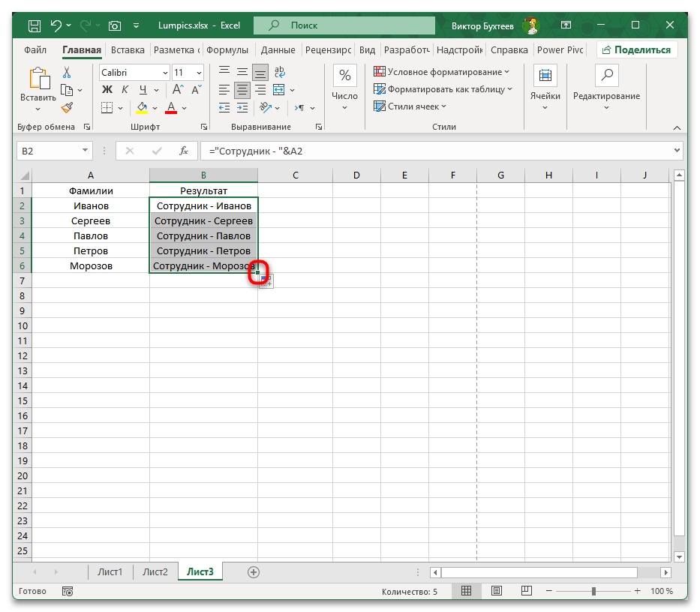Open Условное форматирование dropdown
Viewport: 700px width, 612px height.
[442, 72]
